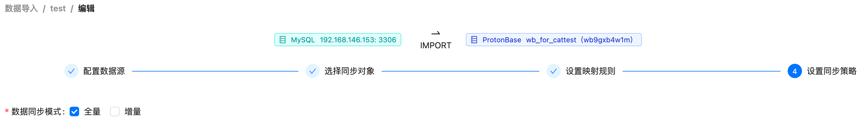868x124 pixels.
Task: Click the arrow icon above IMPORT
Action: pyautogui.click(x=436, y=33)
